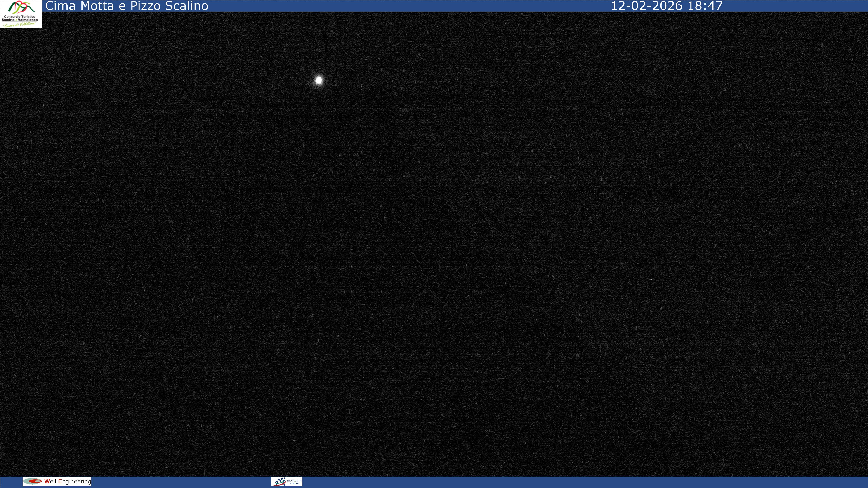Screen dimensions: 868x488
Task: Click the bright white light in the night image
Action: pyautogui.click(x=318, y=80)
